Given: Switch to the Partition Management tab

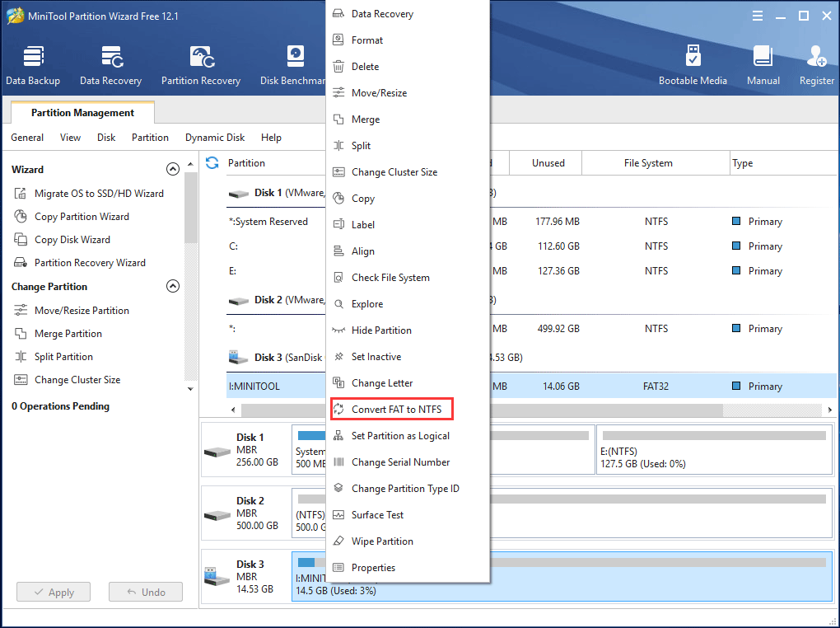Looking at the screenshot, I should click(82, 113).
